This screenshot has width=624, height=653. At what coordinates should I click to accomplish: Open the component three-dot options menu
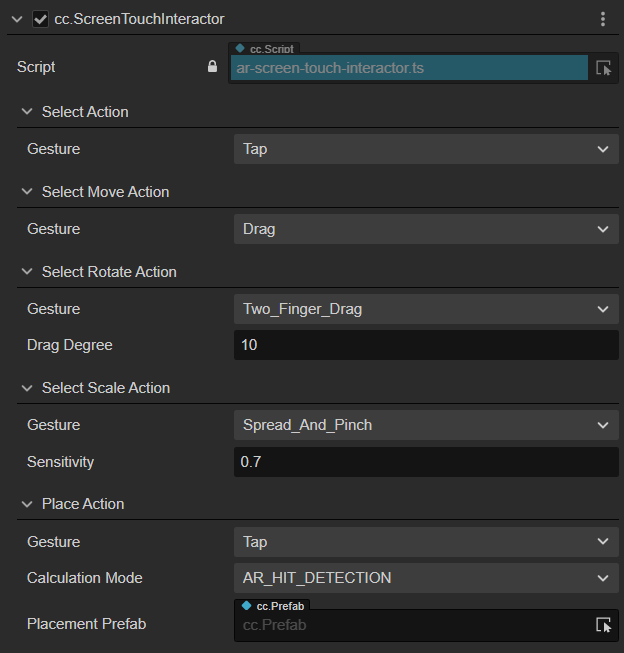click(x=602, y=19)
